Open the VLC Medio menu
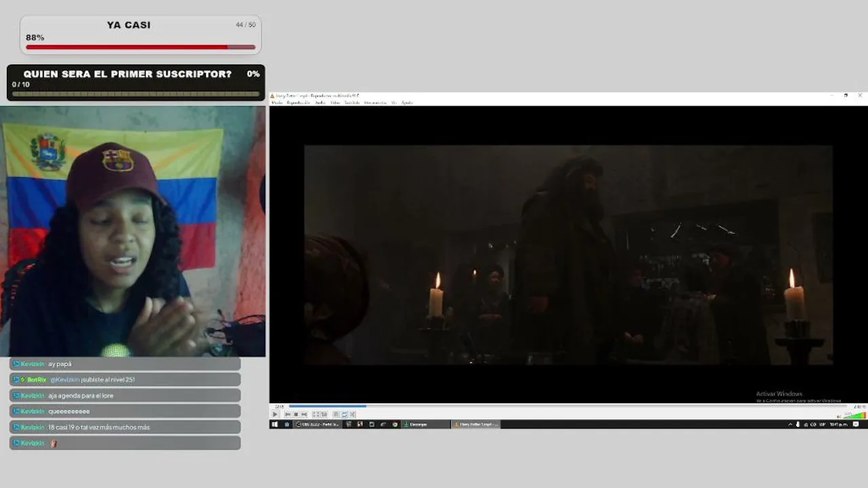Image resolution: width=868 pixels, height=488 pixels. click(x=277, y=103)
